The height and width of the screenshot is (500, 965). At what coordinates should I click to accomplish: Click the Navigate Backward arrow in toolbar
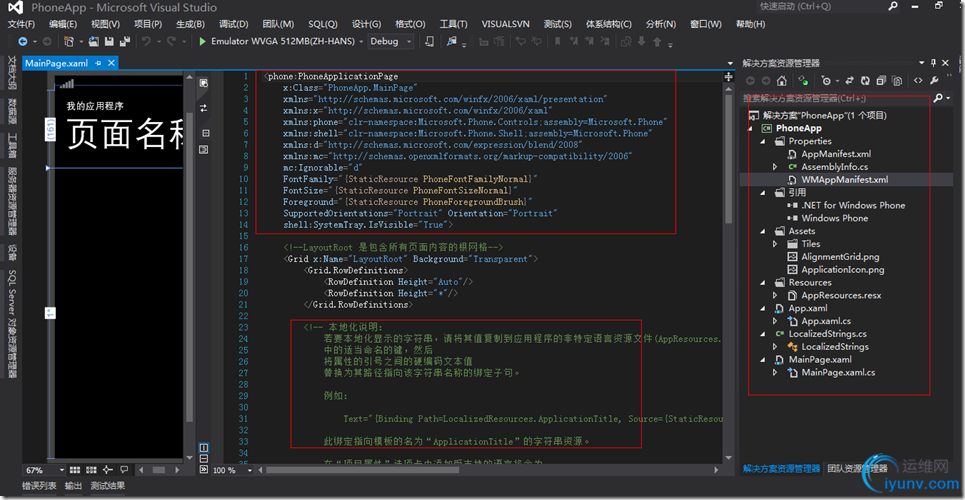pos(21,41)
